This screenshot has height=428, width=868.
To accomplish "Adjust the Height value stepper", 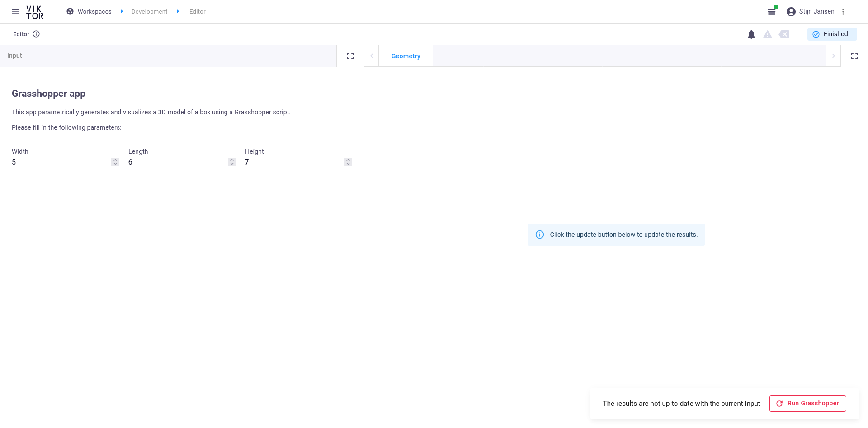I will pos(348,162).
